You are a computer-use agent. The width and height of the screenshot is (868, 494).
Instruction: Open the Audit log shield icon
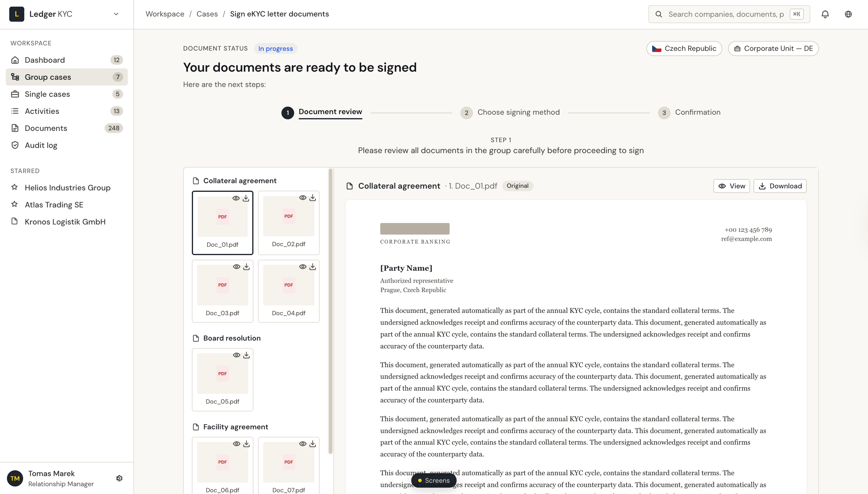[x=15, y=145]
